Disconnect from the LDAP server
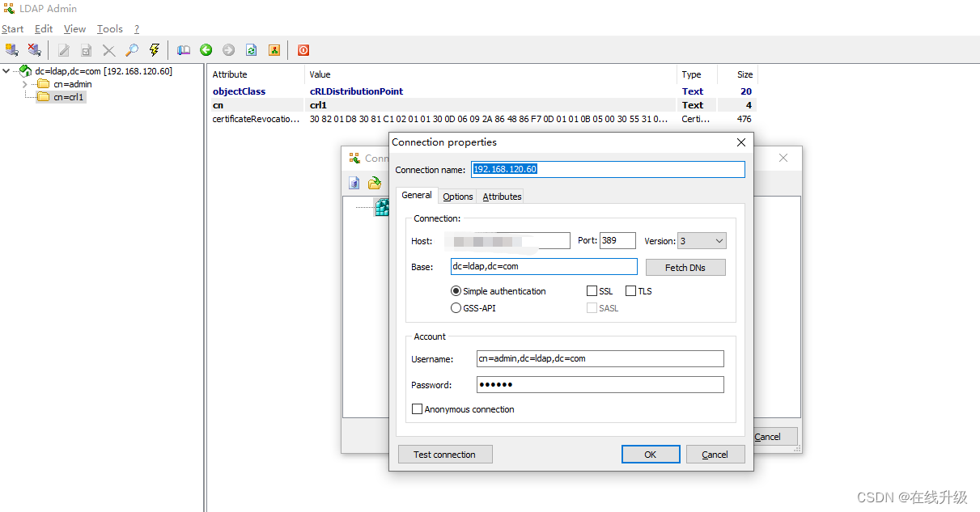The width and height of the screenshot is (980, 512). point(34,49)
